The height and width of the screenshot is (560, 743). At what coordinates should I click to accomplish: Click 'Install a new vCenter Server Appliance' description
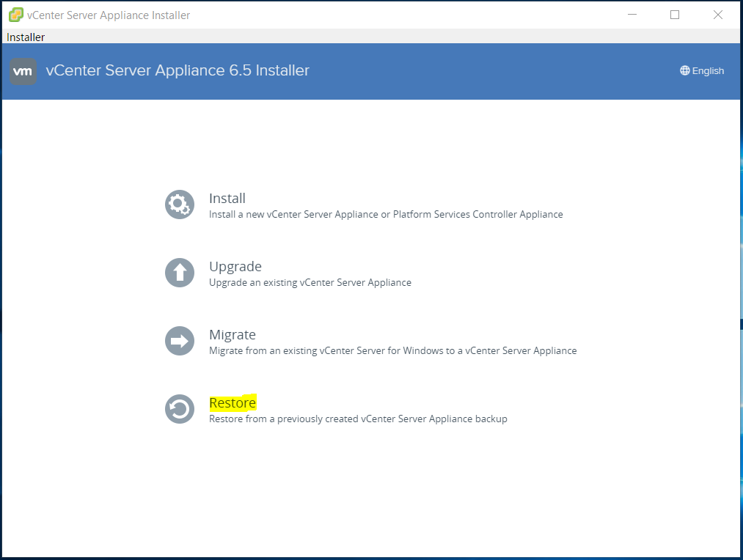(386, 215)
